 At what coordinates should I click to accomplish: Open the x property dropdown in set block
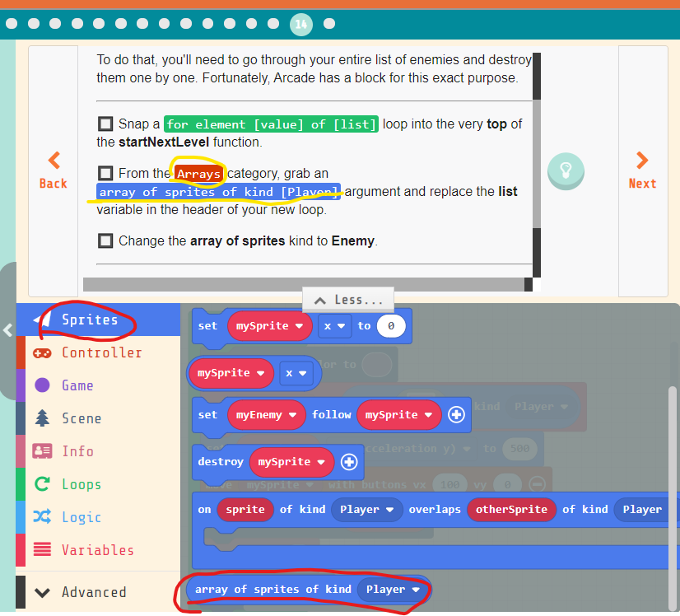click(334, 326)
